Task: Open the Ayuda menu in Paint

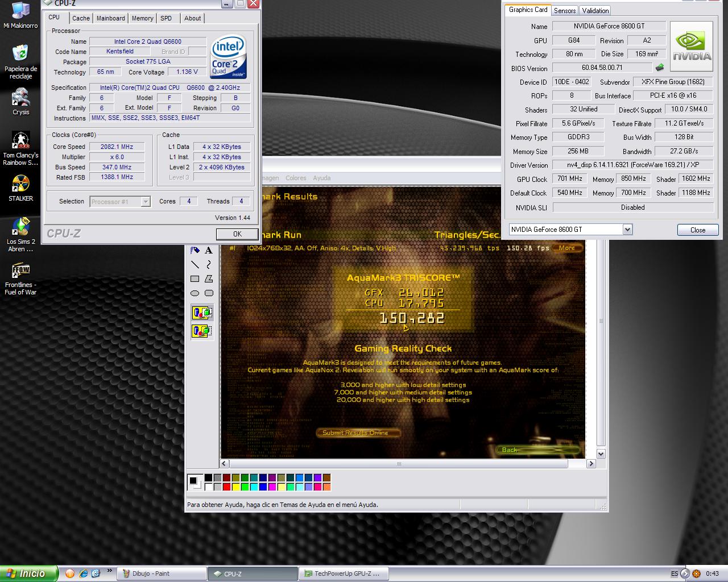Action: pos(321,178)
